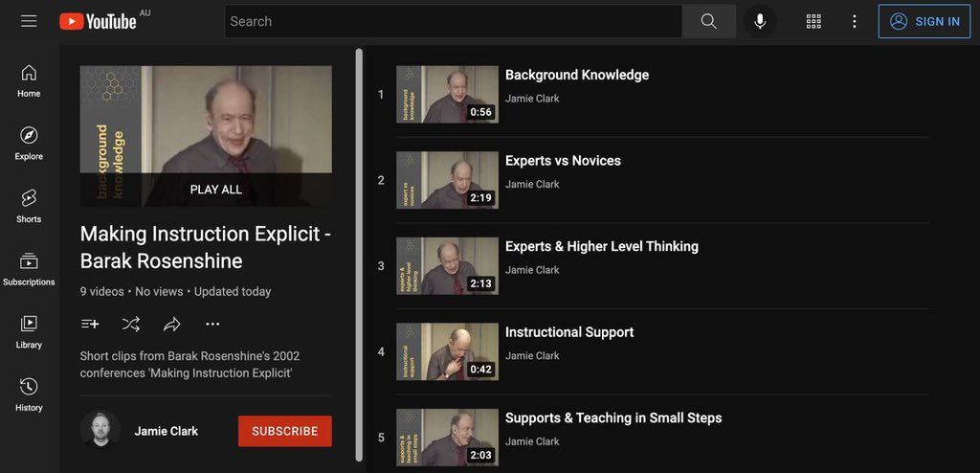Click Jamie Clark under Experts & Higher Level Thinking
This screenshot has height=473, width=980.
click(532, 270)
